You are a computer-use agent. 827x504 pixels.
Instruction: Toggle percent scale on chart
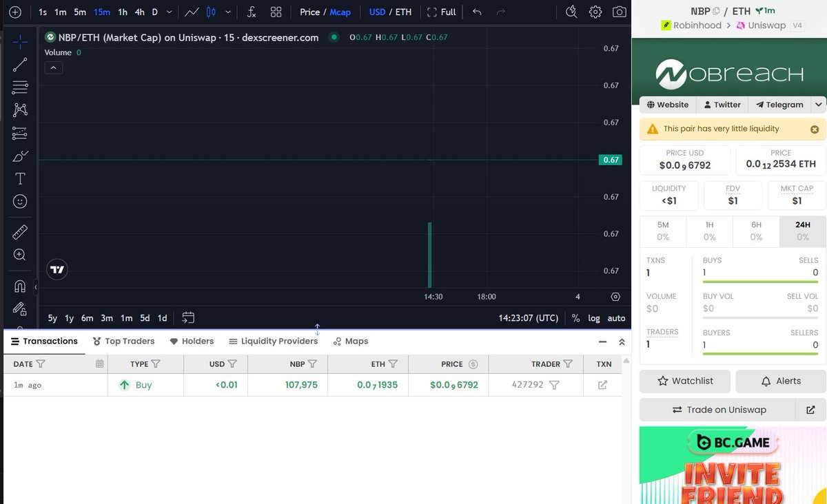(x=575, y=318)
